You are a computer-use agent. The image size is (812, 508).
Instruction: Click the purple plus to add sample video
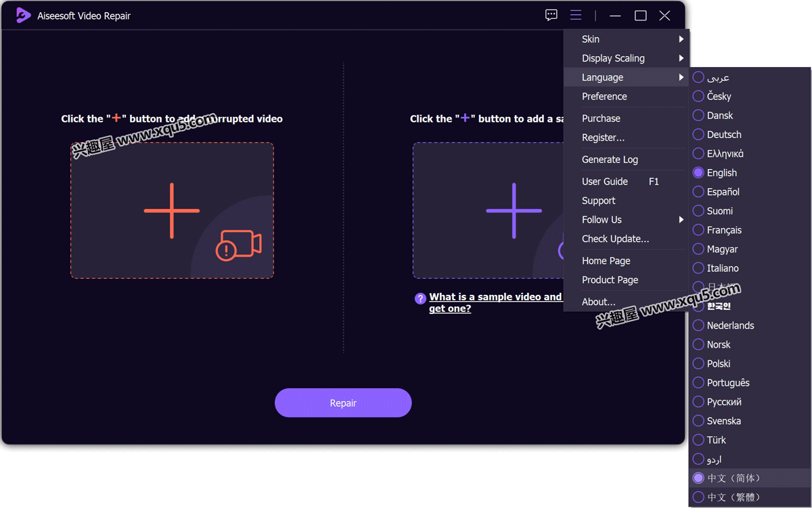(514, 210)
